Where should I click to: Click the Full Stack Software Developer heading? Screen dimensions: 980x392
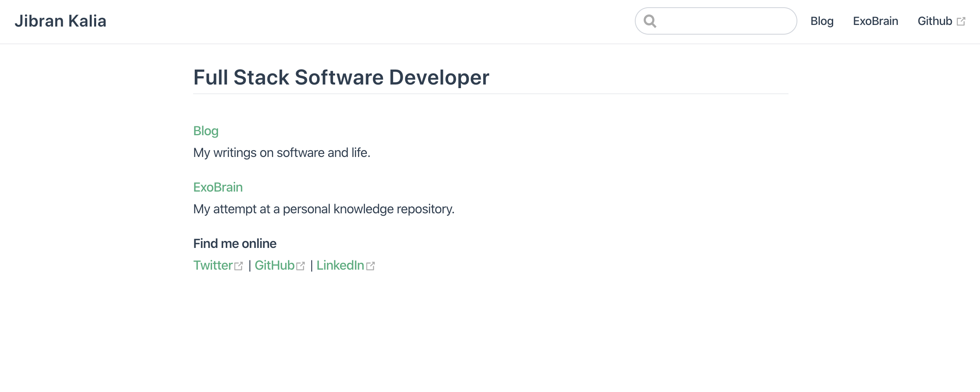pos(341,77)
